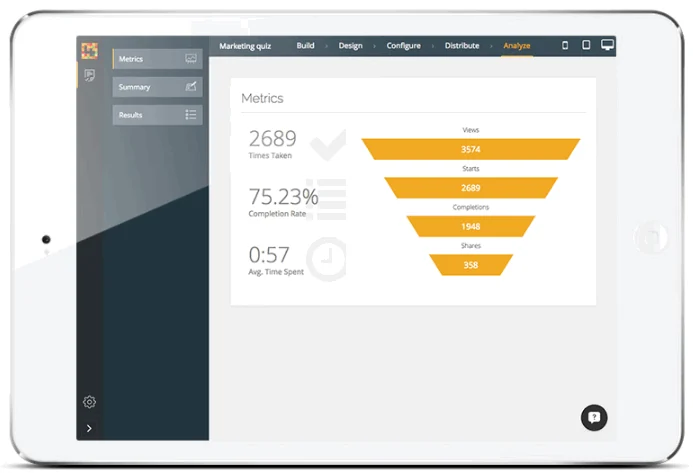Expand the sidebar with the chevron arrow
This screenshot has width=693, height=473.
[x=89, y=428]
